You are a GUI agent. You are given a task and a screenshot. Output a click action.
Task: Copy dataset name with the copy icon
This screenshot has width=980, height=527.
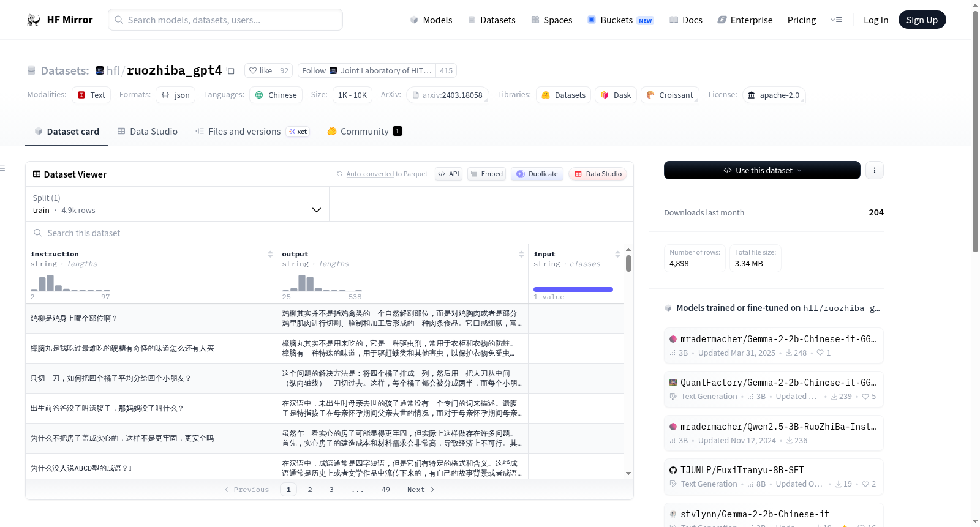pyautogui.click(x=230, y=70)
